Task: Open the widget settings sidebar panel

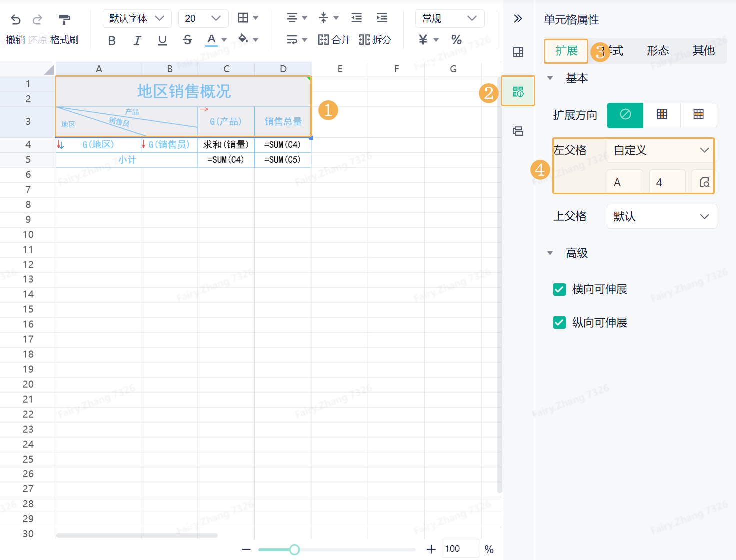Action: 518,131
